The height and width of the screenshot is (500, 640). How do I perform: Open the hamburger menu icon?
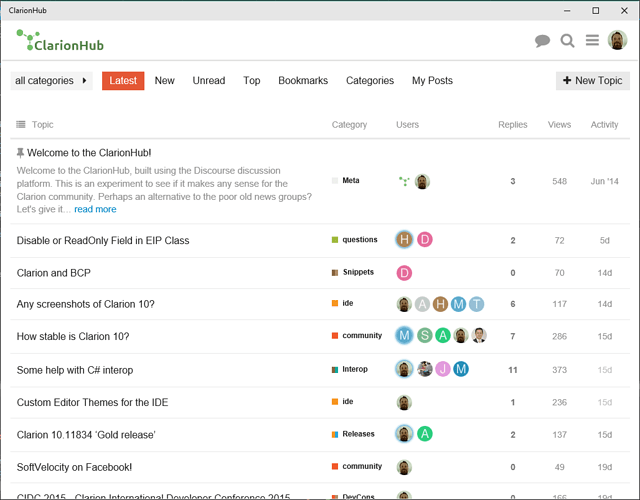point(592,40)
